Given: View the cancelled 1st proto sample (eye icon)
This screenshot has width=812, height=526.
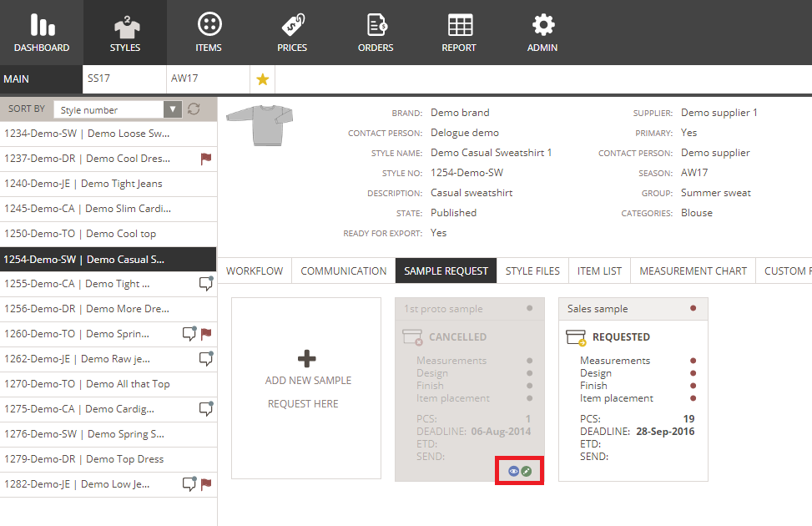Looking at the screenshot, I should click(513, 472).
